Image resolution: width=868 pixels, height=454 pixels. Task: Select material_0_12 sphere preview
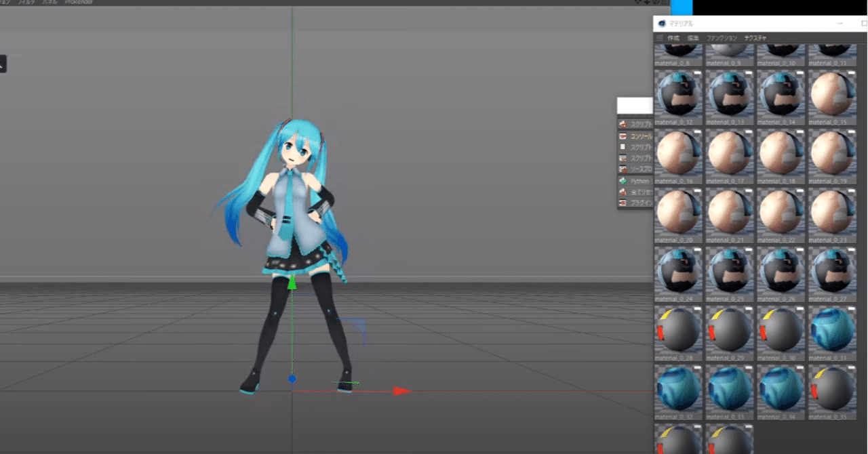(678, 94)
